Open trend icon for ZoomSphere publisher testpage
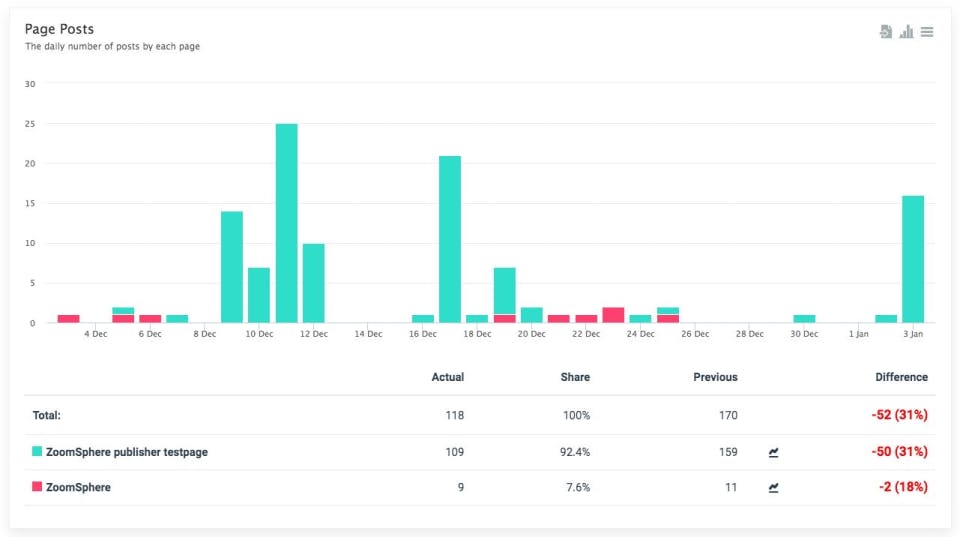960x537 pixels. tap(773, 453)
